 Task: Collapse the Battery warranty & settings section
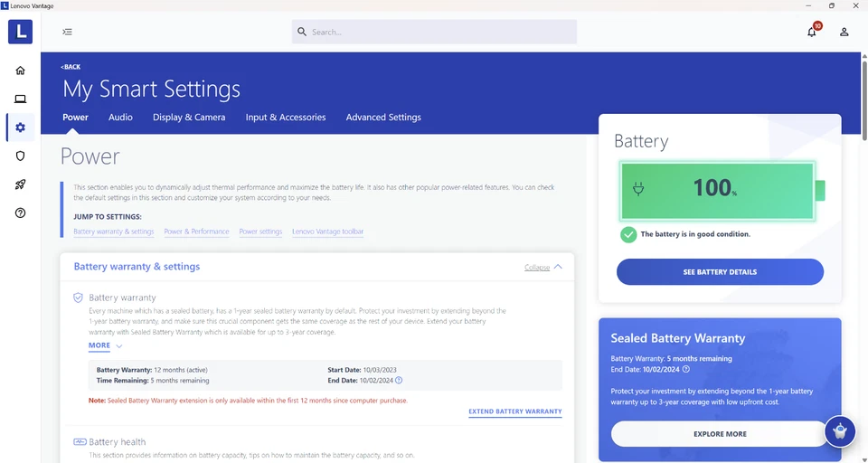click(x=543, y=268)
